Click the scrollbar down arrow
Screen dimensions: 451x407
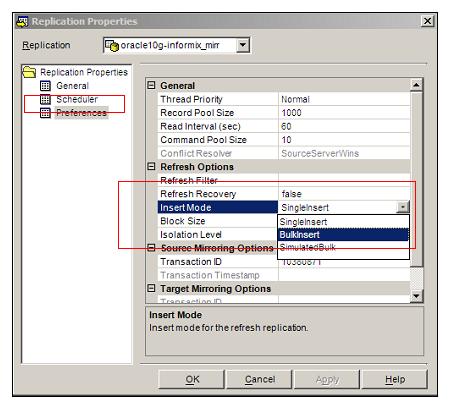(x=416, y=296)
